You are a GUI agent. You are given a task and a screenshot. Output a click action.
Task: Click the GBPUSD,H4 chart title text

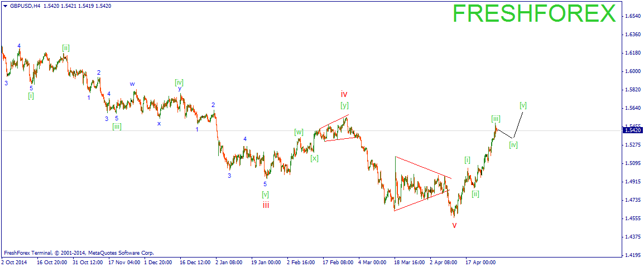(x=21, y=6)
